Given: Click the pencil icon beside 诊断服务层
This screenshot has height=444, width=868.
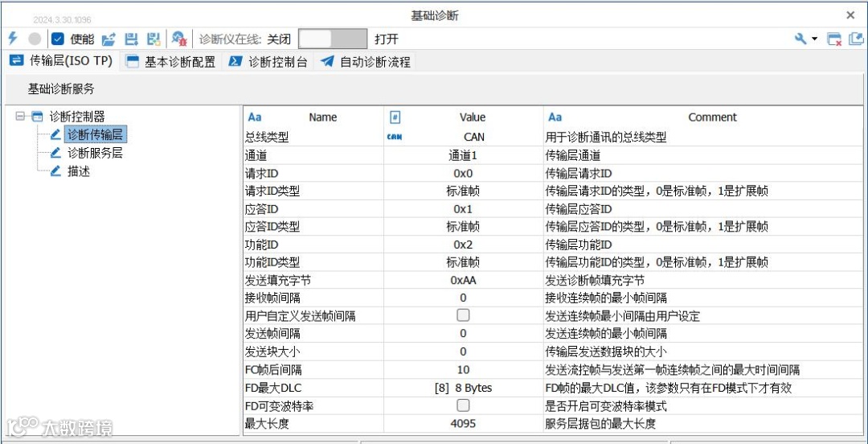Looking at the screenshot, I should tap(55, 153).
